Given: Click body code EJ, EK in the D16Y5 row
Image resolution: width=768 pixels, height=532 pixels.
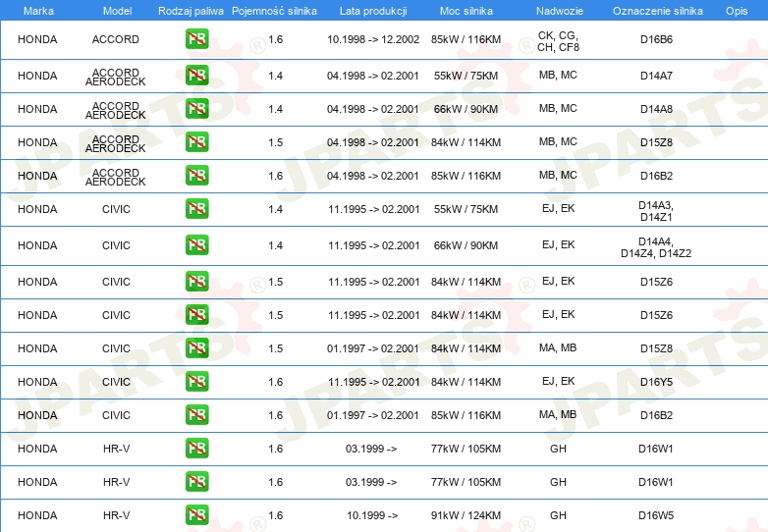Looking at the screenshot, I should (559, 381).
